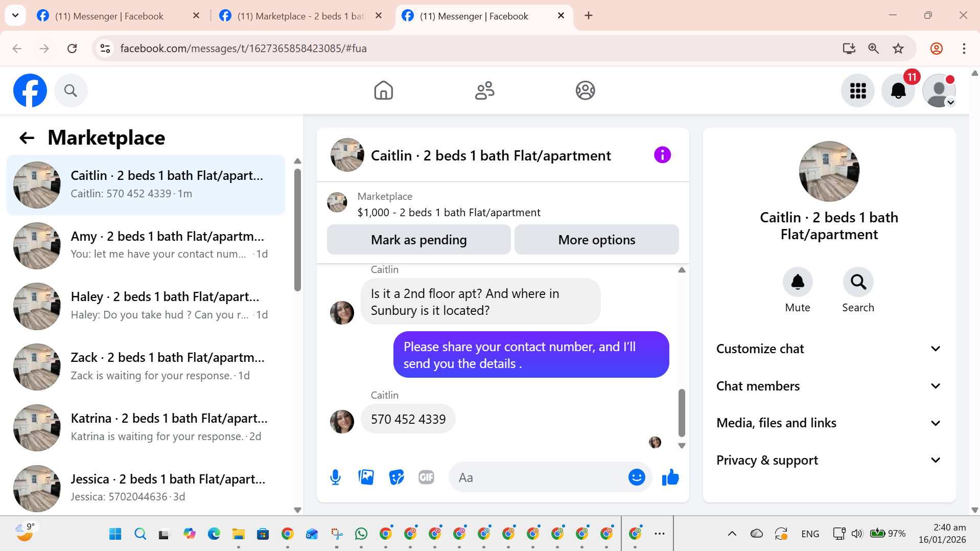The width and height of the screenshot is (980, 551).
Task: Open Chrome profile icon
Action: tap(936, 49)
